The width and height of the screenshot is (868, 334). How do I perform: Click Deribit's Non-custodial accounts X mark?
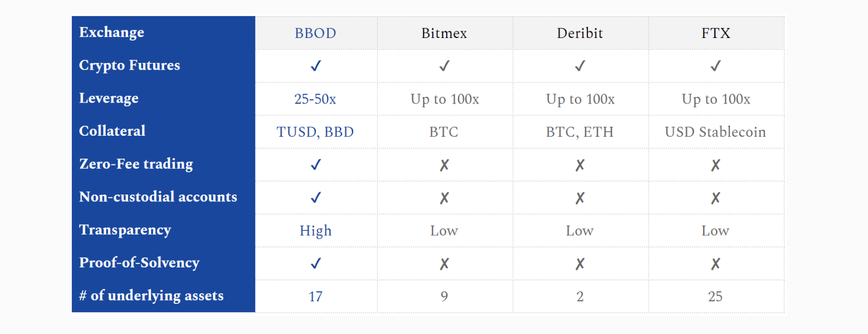pyautogui.click(x=580, y=198)
